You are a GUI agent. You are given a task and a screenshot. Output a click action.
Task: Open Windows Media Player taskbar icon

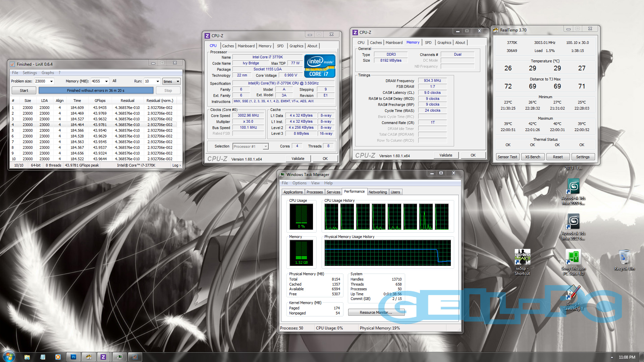tap(58, 357)
